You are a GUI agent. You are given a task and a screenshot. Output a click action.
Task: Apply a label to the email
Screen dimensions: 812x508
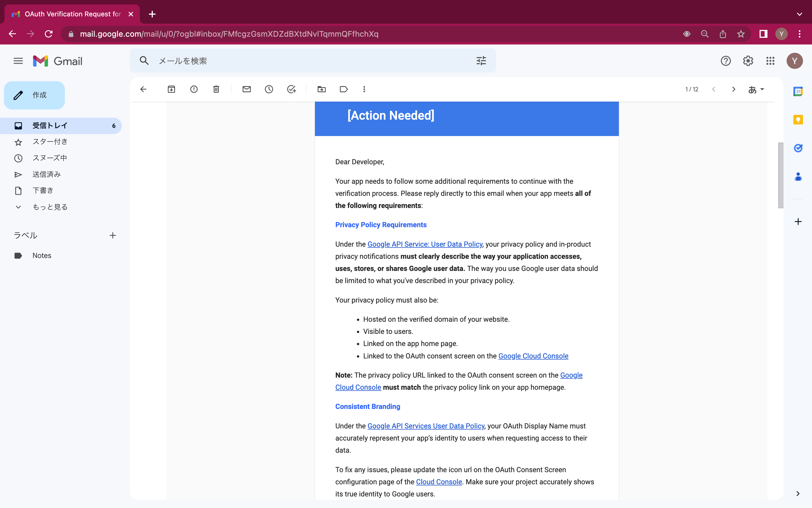coord(344,89)
